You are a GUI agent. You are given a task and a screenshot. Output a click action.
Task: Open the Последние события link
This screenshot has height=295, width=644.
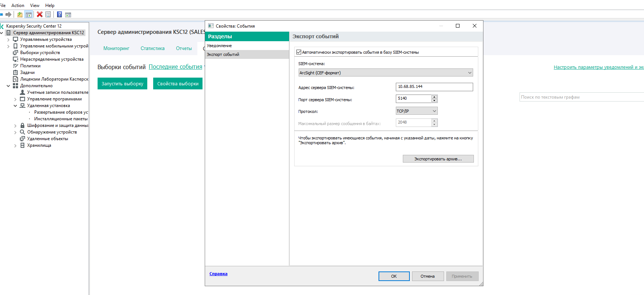click(x=175, y=67)
